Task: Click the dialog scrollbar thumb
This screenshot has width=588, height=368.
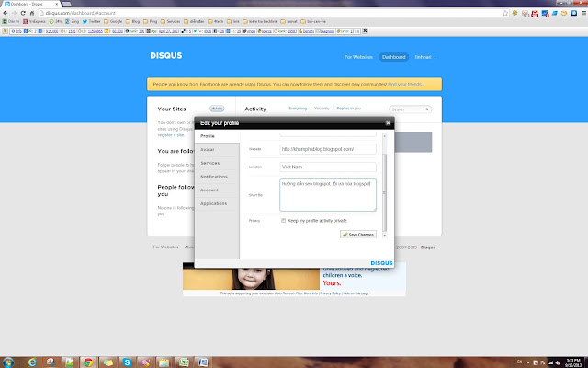Action: pos(384,192)
